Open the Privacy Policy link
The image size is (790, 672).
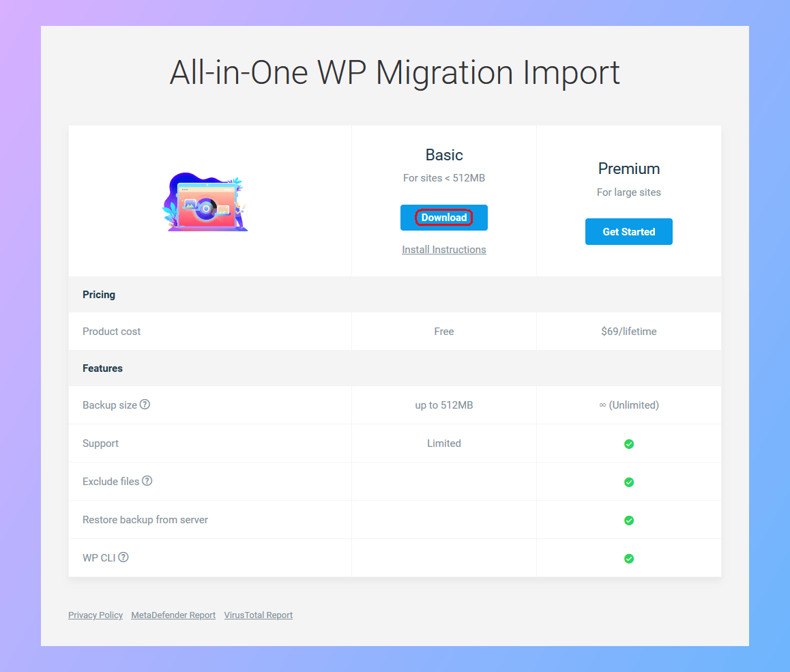pyautogui.click(x=96, y=615)
